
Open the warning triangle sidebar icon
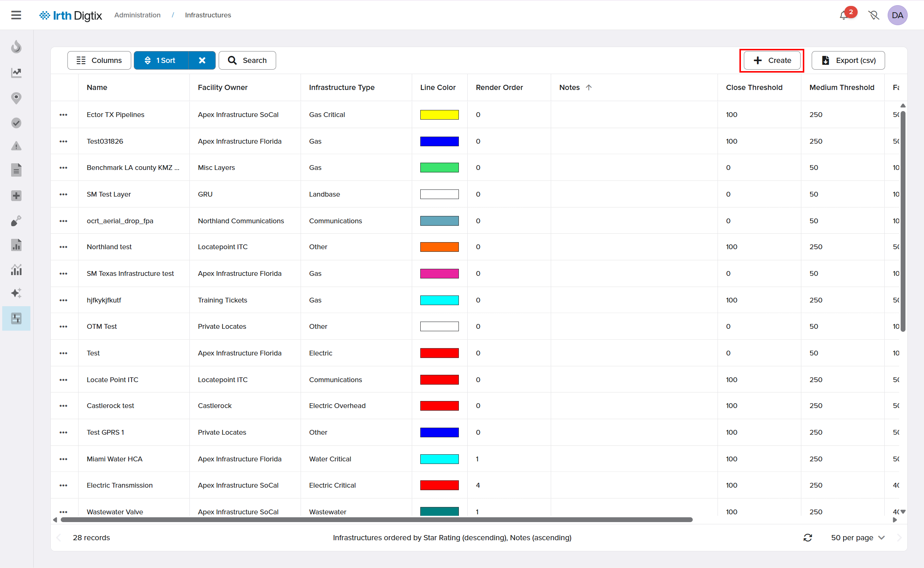click(16, 146)
